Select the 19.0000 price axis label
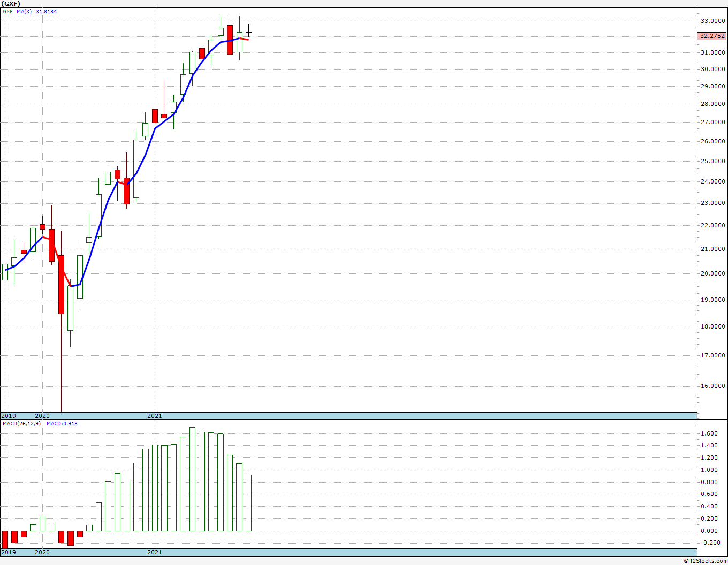 click(x=714, y=300)
